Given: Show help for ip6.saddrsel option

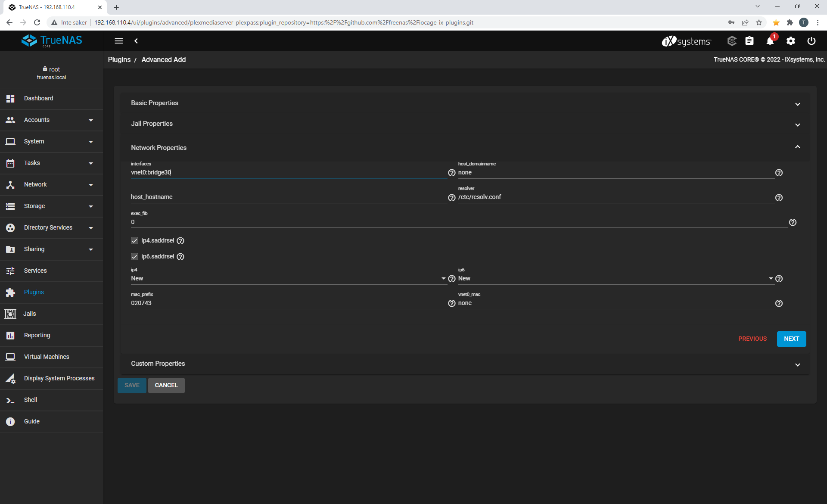Looking at the screenshot, I should click(x=180, y=257).
